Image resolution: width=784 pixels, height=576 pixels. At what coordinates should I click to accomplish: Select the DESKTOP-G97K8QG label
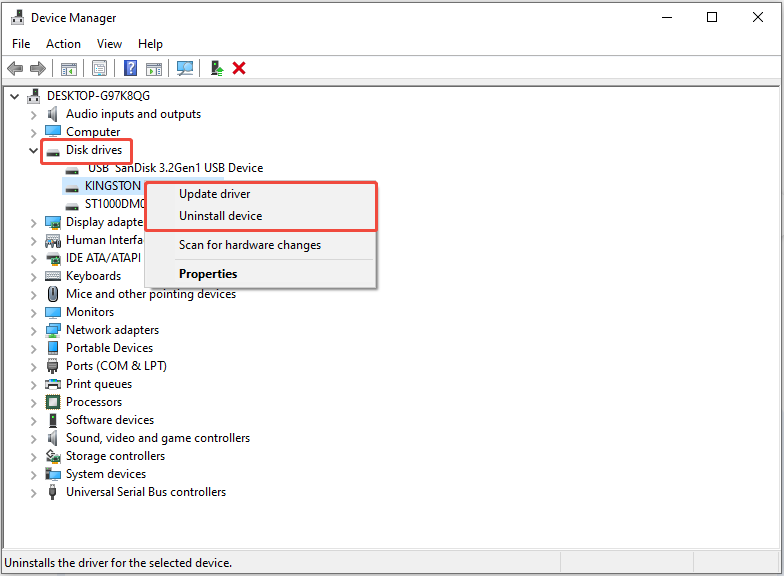click(x=98, y=96)
